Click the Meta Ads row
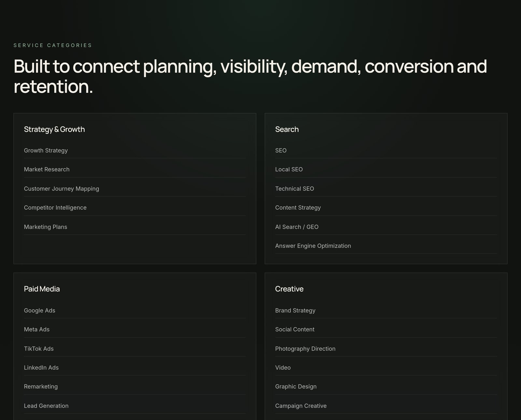The height and width of the screenshot is (420, 521). (135, 329)
